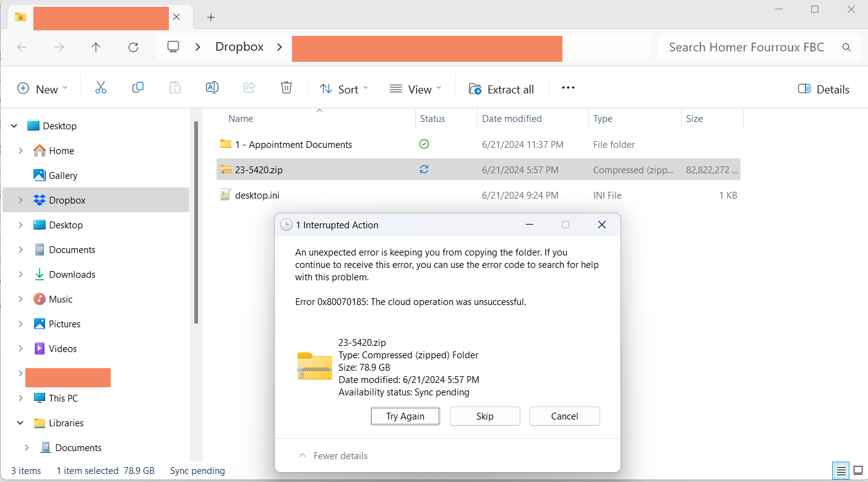Switch to details list view icon

(x=841, y=471)
